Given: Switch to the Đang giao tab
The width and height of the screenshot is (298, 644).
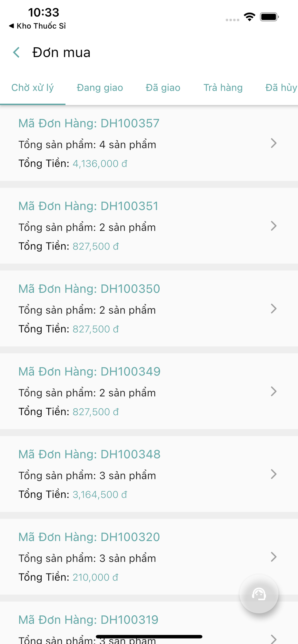Looking at the screenshot, I should tap(100, 88).
